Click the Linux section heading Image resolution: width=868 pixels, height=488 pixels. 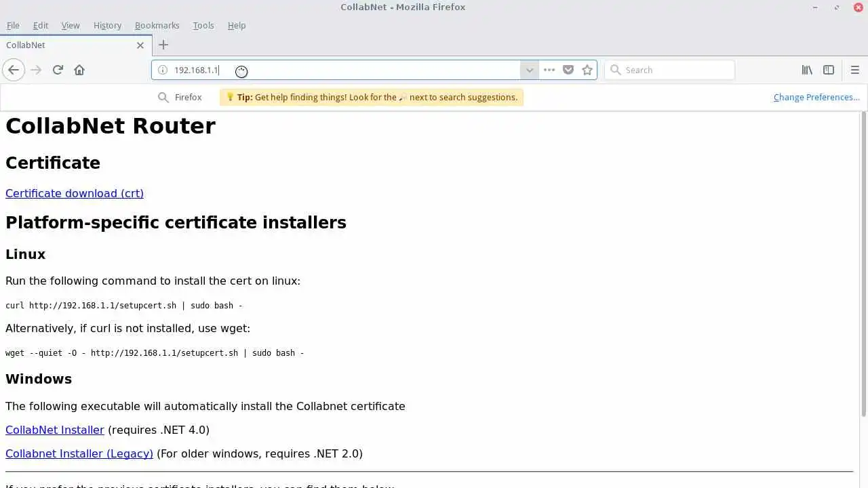pyautogui.click(x=26, y=254)
